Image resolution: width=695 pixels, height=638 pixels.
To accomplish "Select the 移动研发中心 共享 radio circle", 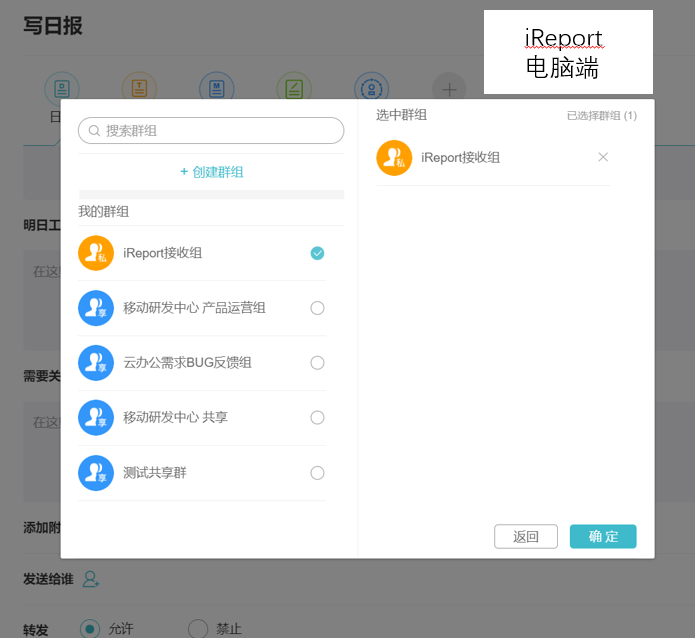I will (317, 417).
